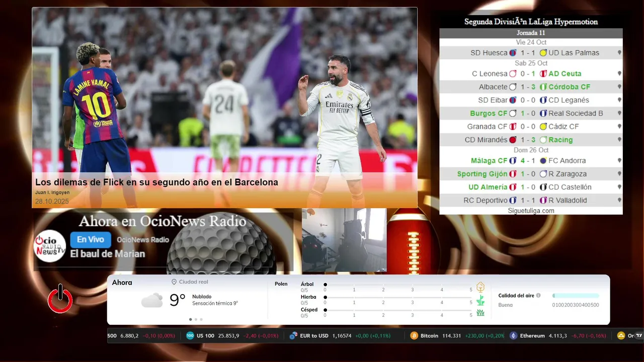Click the map pin on the Burgos CF row

(x=619, y=114)
